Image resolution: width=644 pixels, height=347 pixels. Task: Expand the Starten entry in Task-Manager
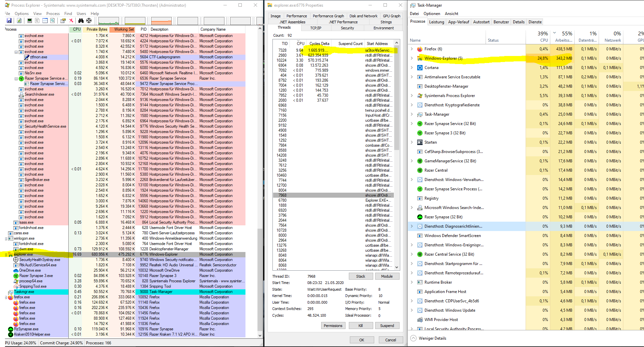(412, 142)
